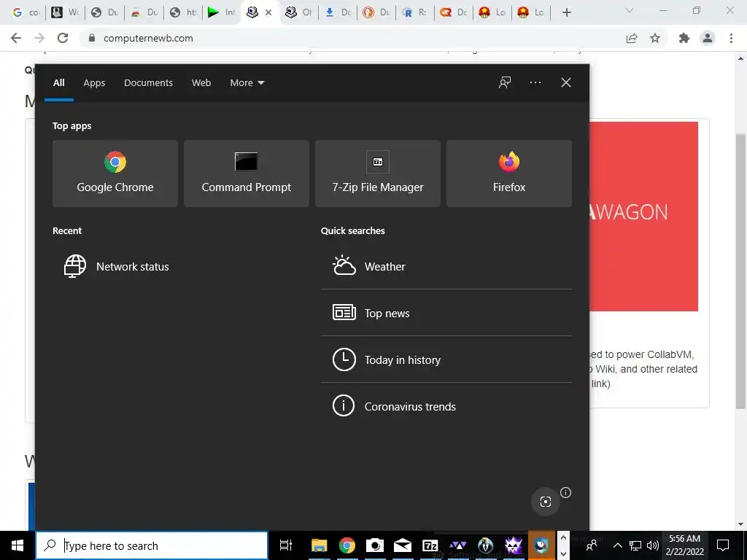The height and width of the screenshot is (560, 747).
Task: Open the purple triangles app on taskbar
Action: pos(457,545)
